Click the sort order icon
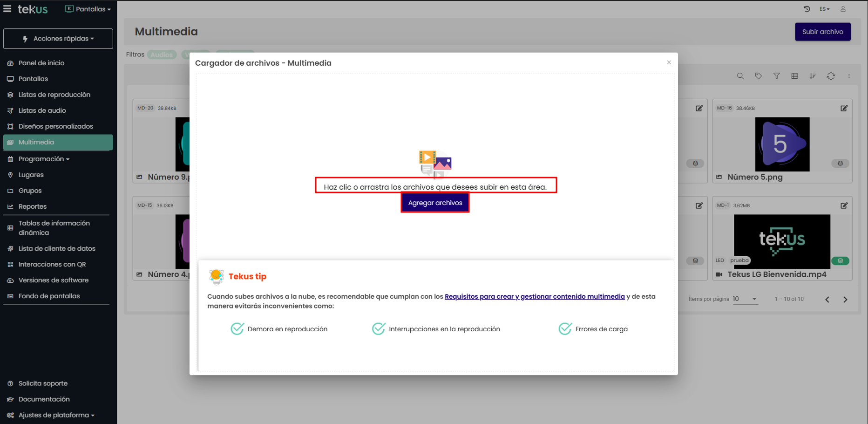Screen dimensions: 868x424 (813, 76)
